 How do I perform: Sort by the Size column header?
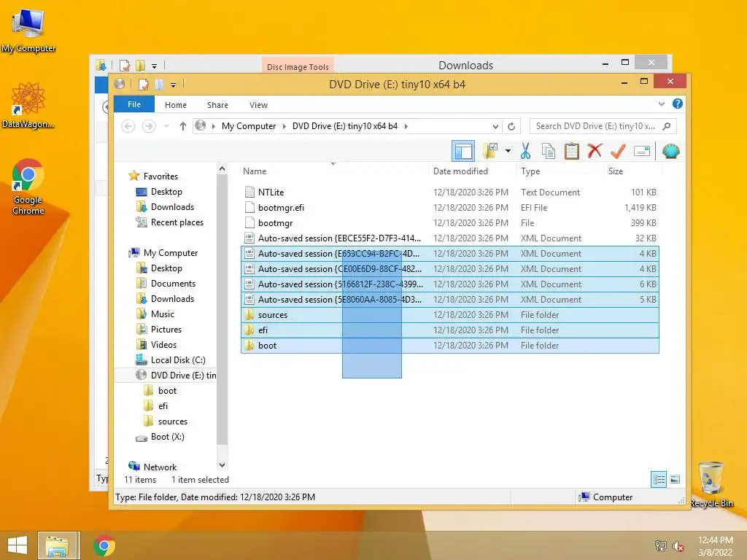point(616,171)
